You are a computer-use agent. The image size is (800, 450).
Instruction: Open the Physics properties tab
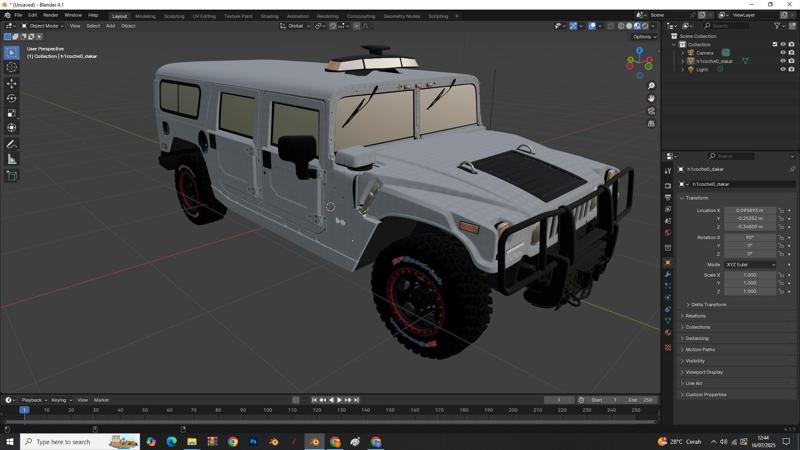coord(668,297)
